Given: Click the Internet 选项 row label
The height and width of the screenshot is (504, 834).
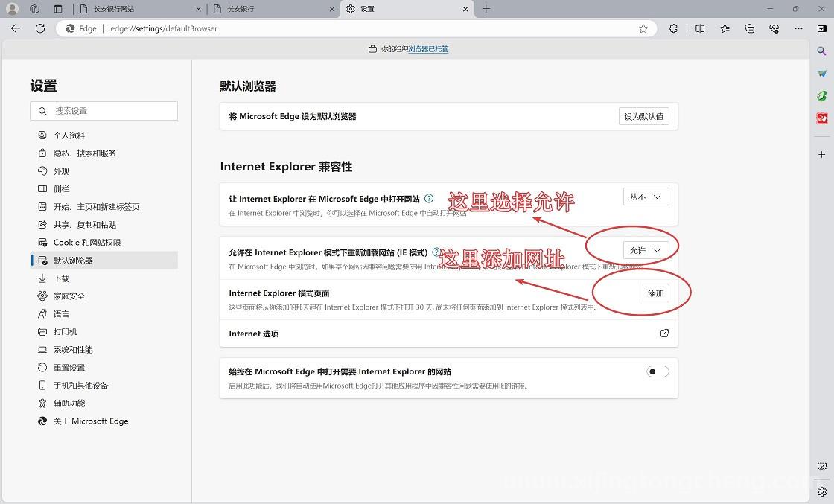Looking at the screenshot, I should tap(254, 334).
